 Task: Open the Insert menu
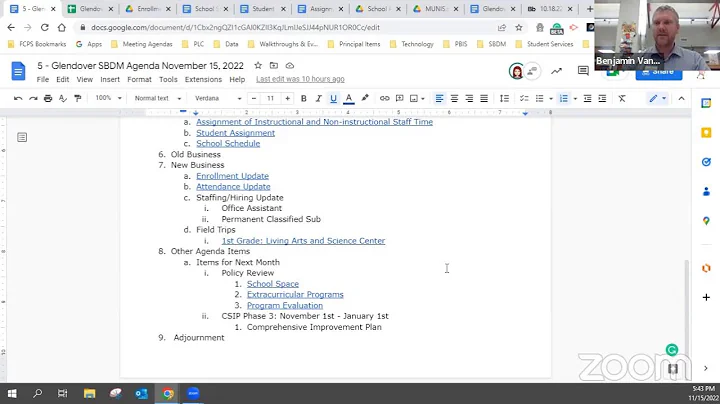click(110, 79)
